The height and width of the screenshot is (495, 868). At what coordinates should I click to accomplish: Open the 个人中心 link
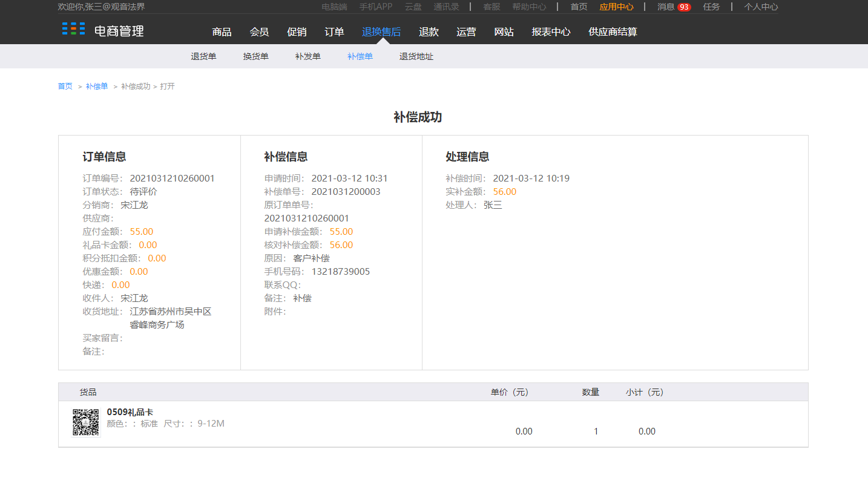(761, 7)
